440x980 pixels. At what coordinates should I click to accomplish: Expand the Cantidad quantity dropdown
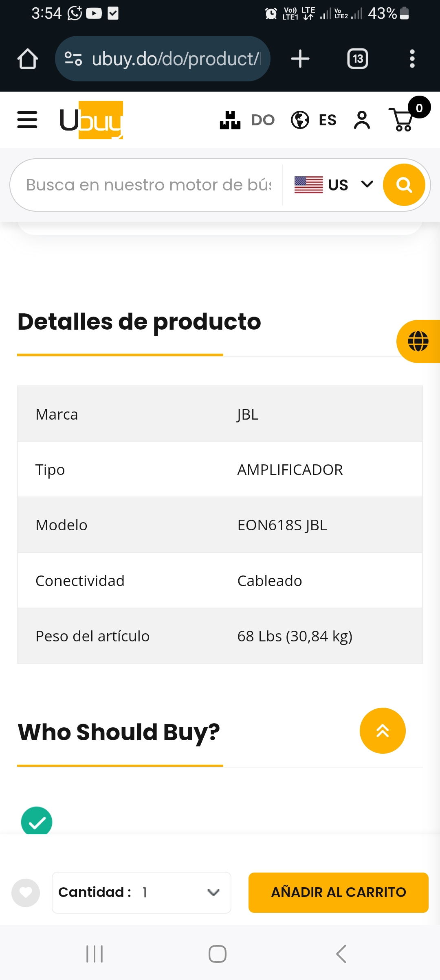[x=141, y=892]
